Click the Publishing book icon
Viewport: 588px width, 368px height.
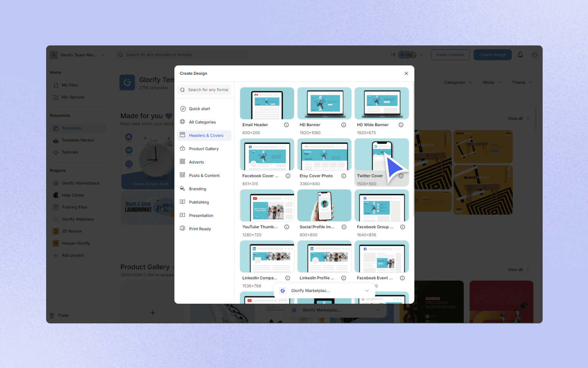[183, 202]
